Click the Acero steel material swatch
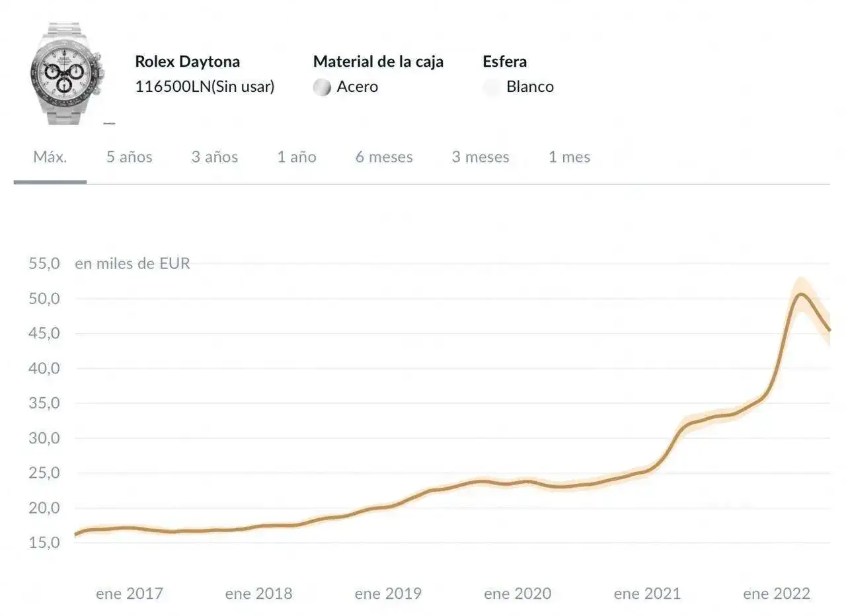846x616 pixels. pyautogui.click(x=322, y=87)
